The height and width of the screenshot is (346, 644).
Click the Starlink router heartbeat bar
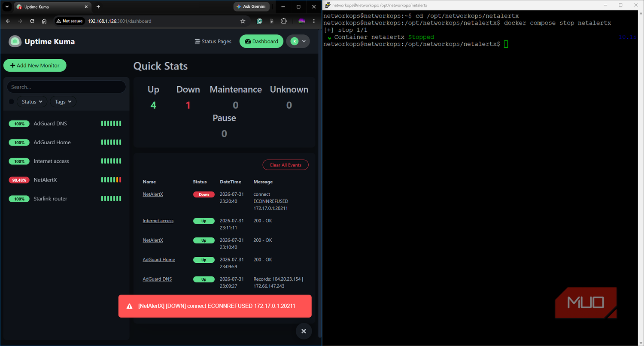coord(111,199)
